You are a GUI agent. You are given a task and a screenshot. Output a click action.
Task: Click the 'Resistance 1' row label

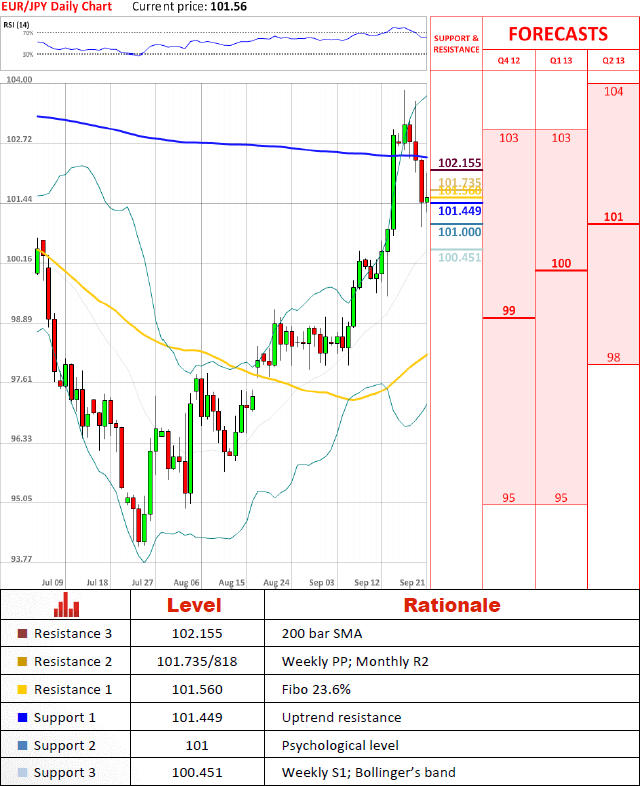[x=73, y=690]
